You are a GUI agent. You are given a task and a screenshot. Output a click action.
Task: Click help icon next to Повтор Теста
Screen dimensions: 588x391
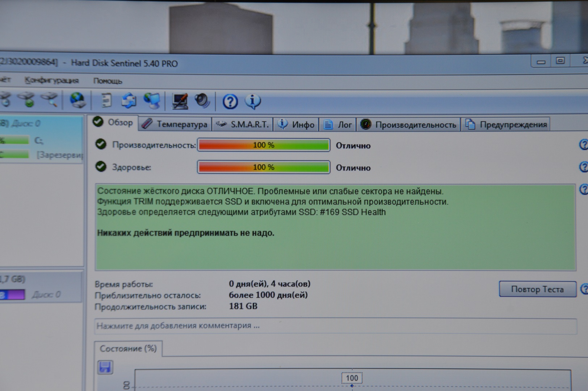point(584,289)
